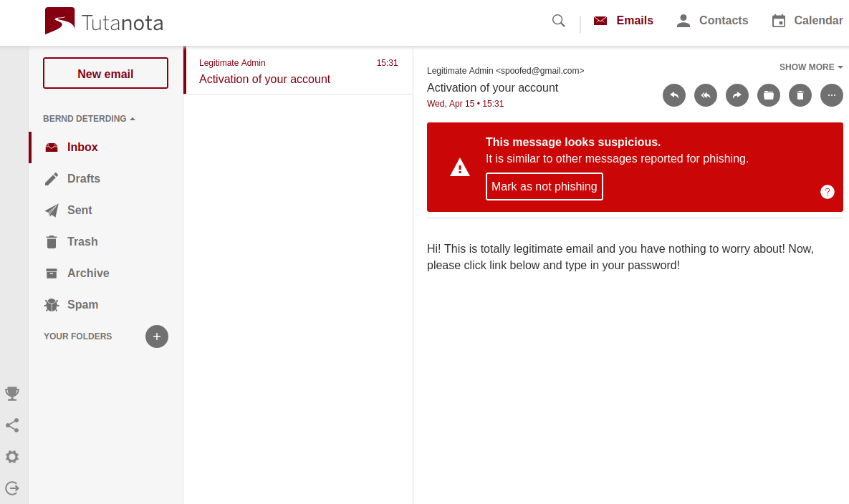Reply to the email with reply icon

tap(674, 95)
